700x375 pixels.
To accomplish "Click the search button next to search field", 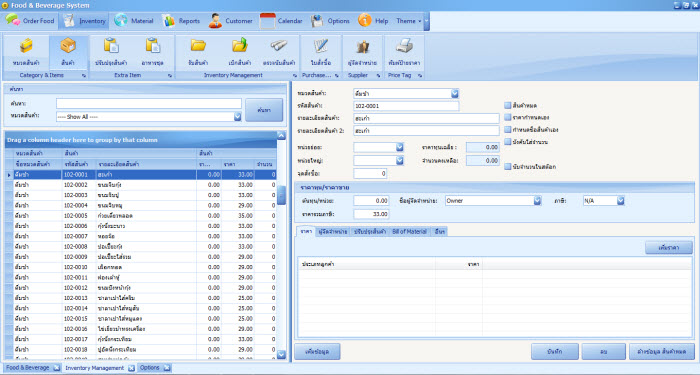I will point(264,110).
